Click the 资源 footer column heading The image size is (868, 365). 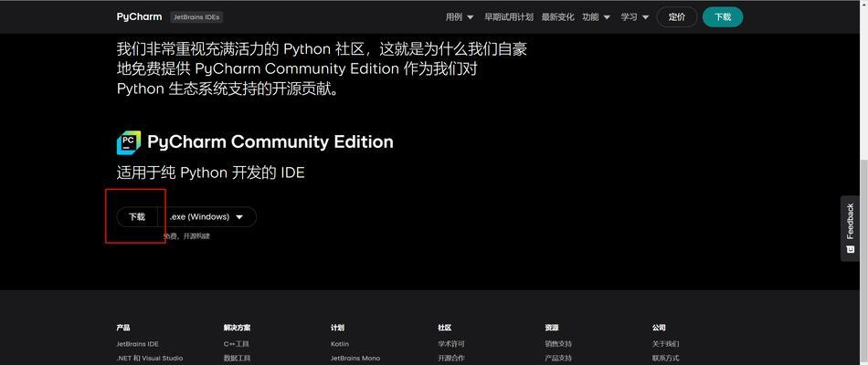(x=551, y=328)
